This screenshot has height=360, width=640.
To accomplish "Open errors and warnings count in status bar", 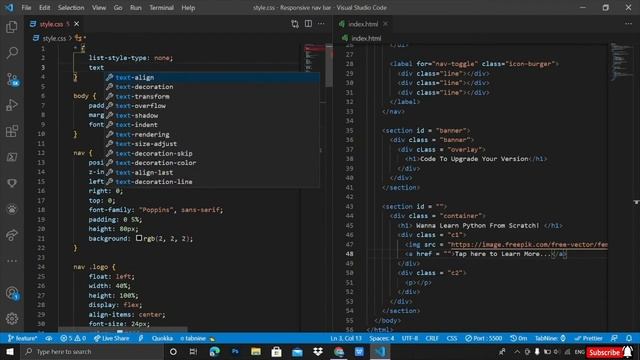I will (73, 338).
